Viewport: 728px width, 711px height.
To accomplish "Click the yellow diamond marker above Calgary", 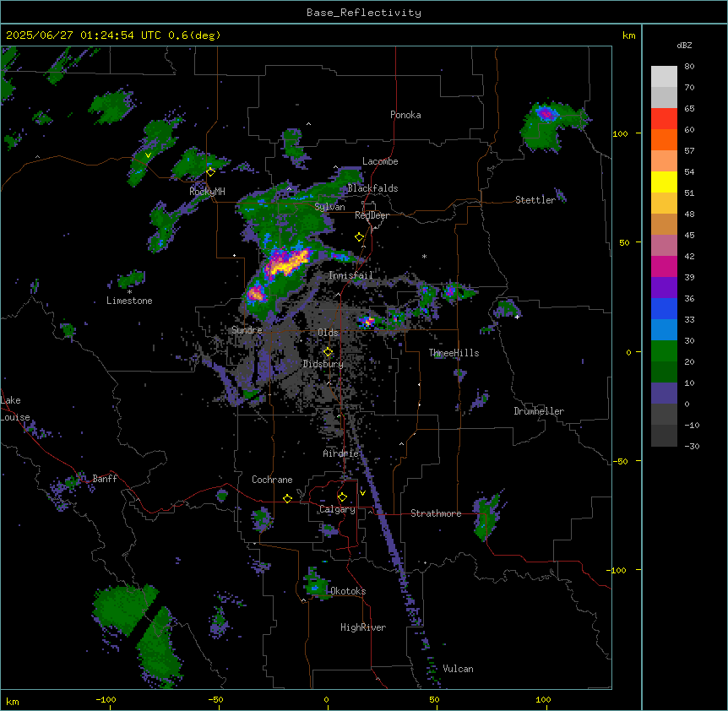I will [342, 497].
